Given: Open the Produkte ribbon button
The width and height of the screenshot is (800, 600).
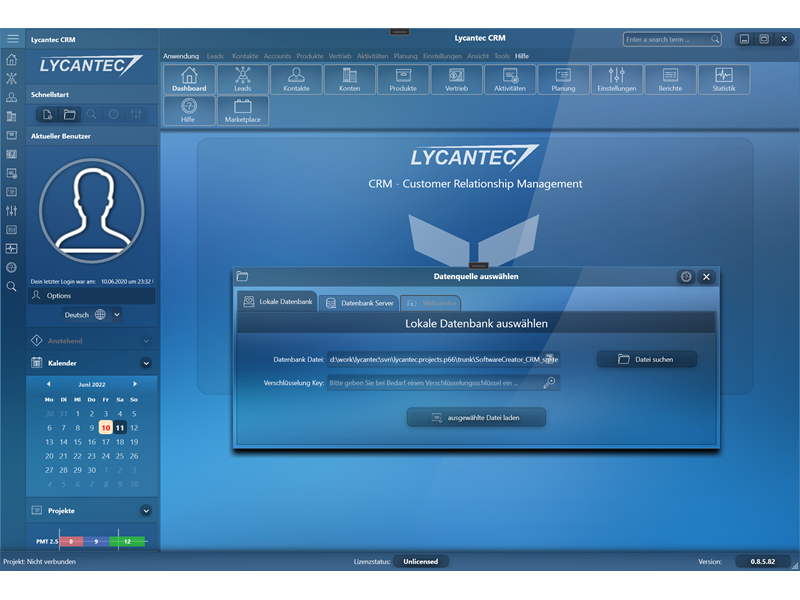Looking at the screenshot, I should pyautogui.click(x=403, y=80).
